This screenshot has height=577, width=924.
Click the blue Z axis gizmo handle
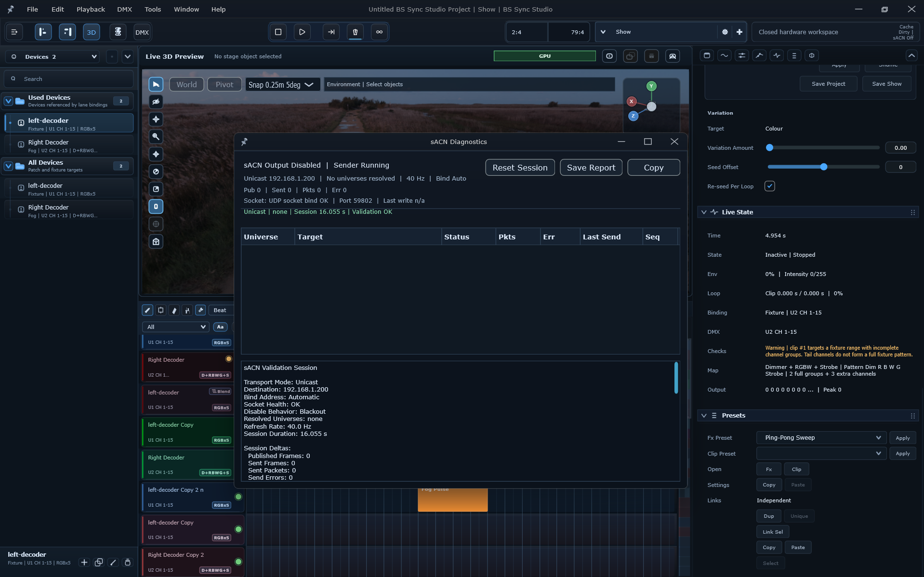click(x=633, y=116)
